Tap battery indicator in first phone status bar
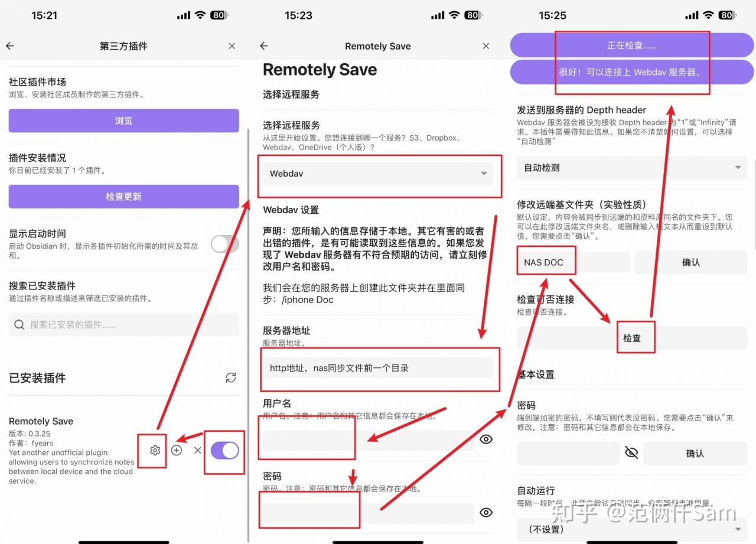Viewport: 756px width, 544px height. 220,15
